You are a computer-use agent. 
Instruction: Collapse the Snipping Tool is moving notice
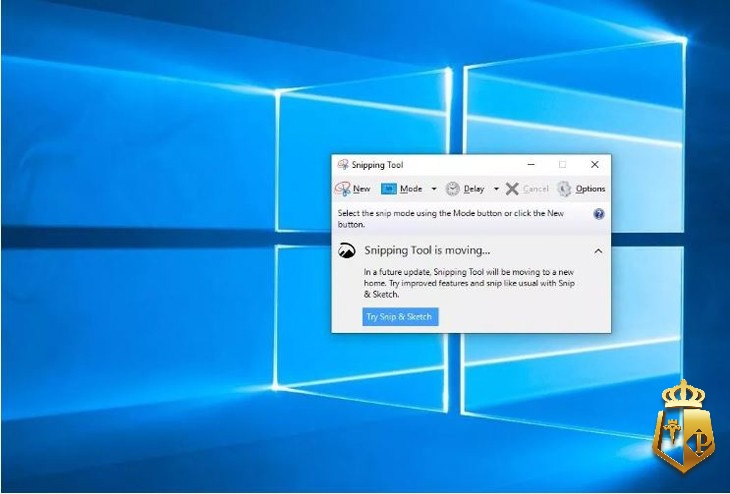(x=598, y=251)
